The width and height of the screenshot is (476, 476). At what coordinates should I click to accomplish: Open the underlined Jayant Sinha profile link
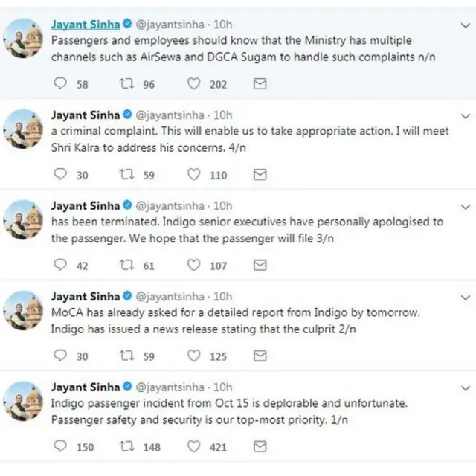(x=85, y=24)
